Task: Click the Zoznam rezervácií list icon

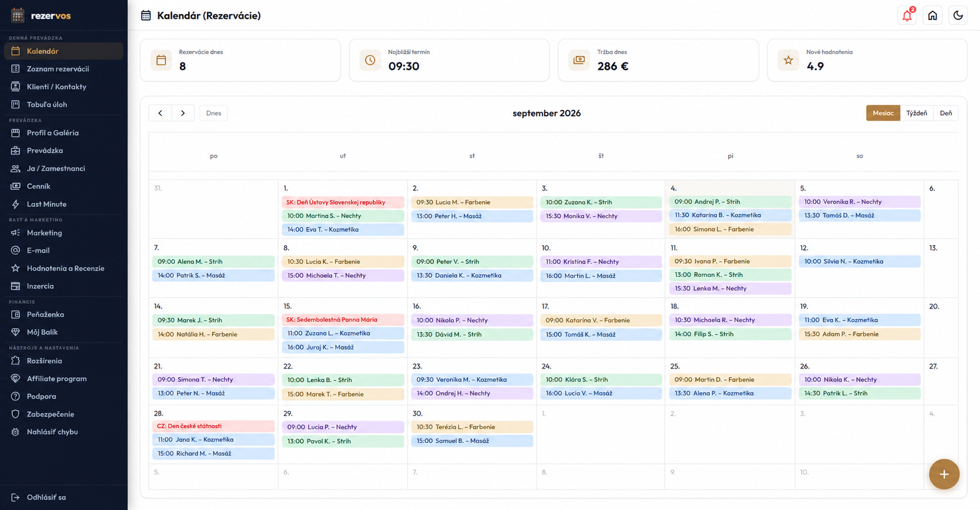Action: 15,69
